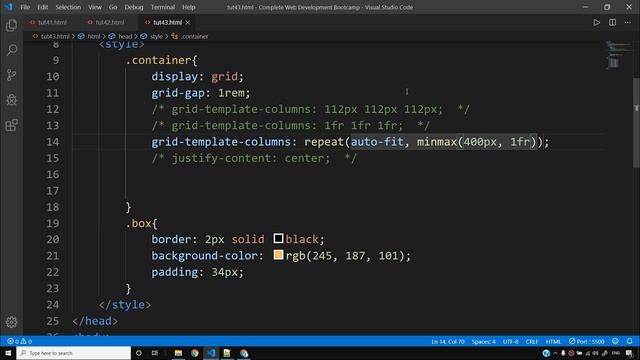The image size is (640, 360).
Task: Click the 'display' property on line 10
Action: coord(175,76)
